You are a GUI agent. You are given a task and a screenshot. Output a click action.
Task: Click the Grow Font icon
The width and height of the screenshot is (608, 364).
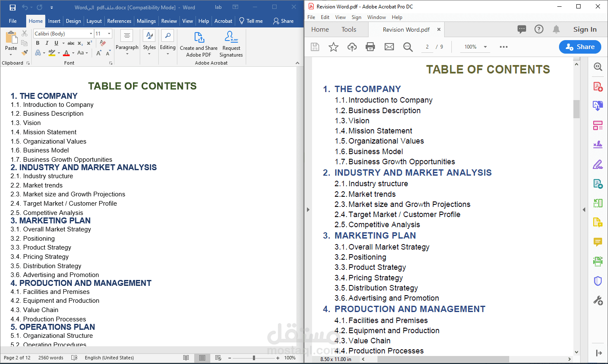[x=98, y=53]
